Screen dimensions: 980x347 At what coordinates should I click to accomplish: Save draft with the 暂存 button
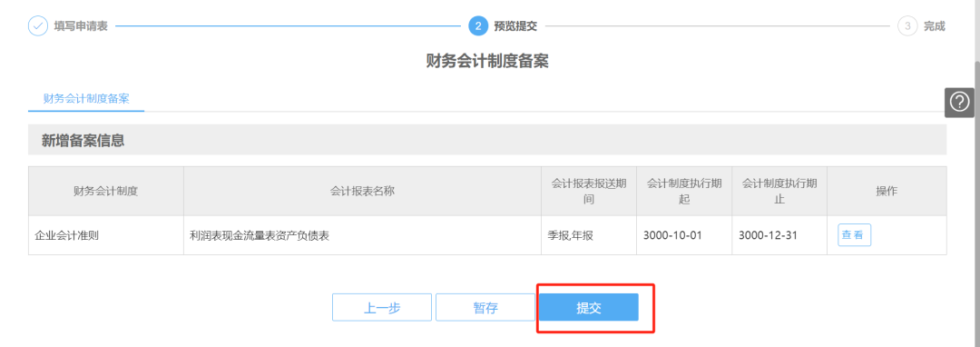485,308
